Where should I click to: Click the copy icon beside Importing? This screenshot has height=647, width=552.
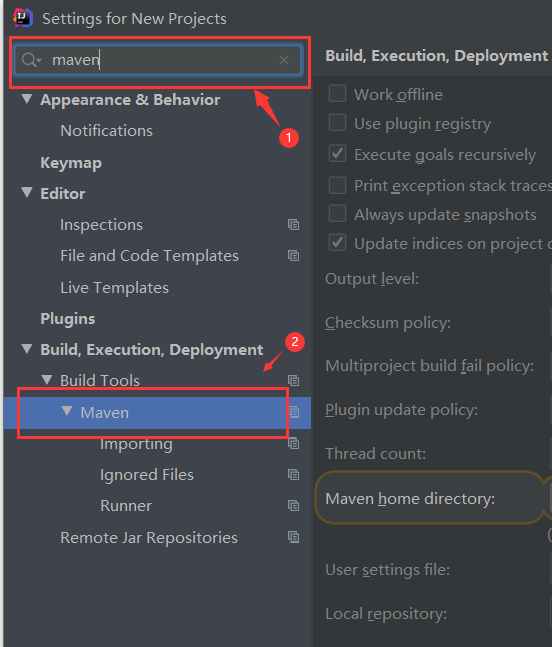293,444
